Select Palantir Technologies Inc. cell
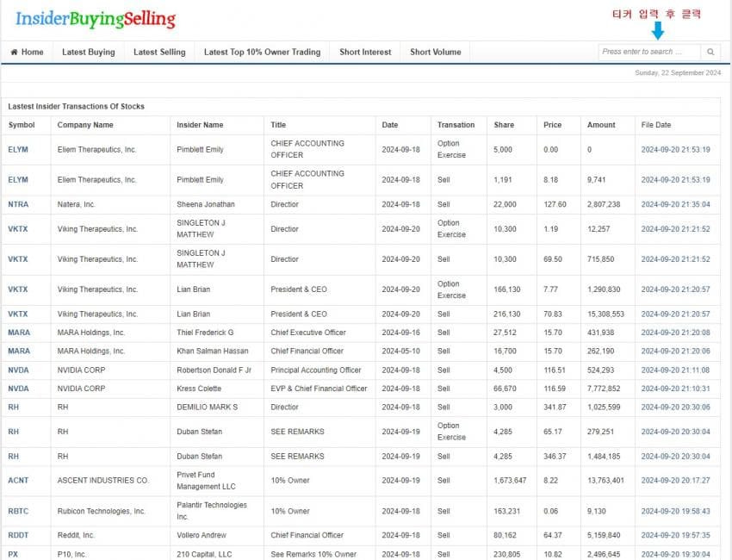This screenshot has width=732, height=560. [212, 511]
